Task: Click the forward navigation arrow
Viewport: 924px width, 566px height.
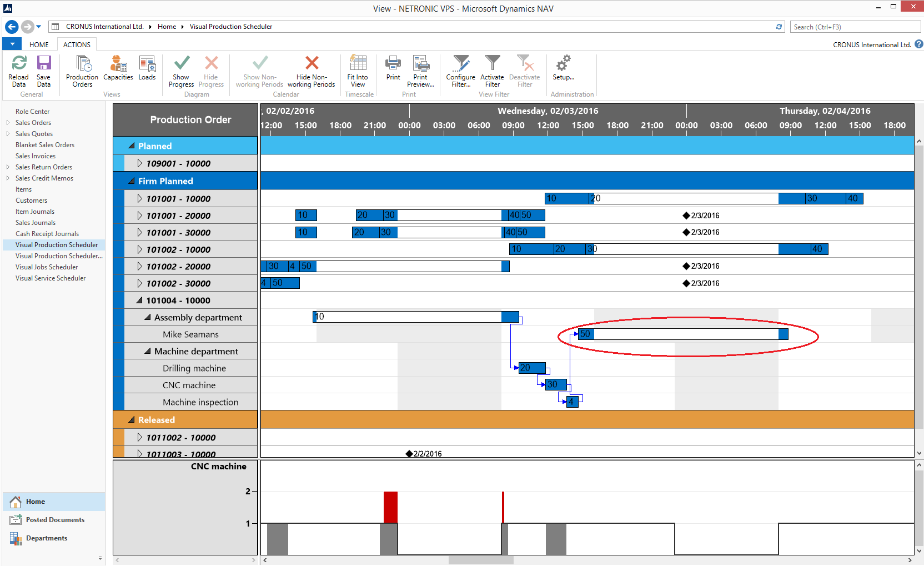Action: pyautogui.click(x=27, y=27)
